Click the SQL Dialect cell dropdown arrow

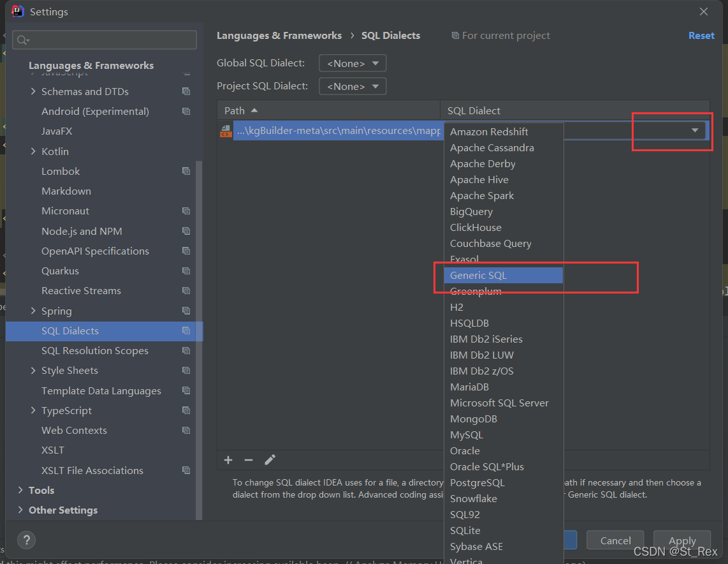695,131
